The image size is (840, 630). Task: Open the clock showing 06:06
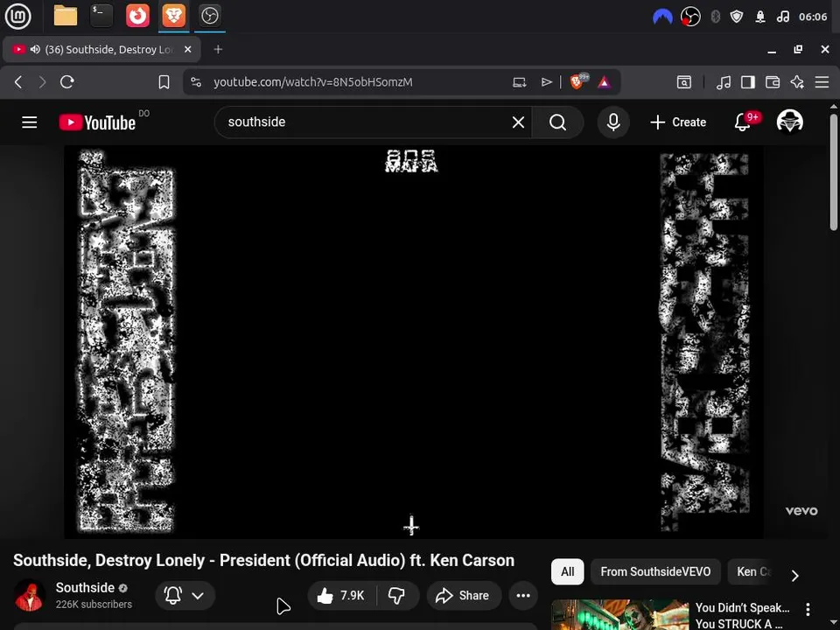pos(813,17)
